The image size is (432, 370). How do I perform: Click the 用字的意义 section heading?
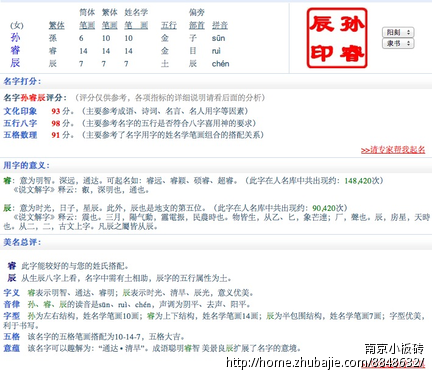[x=26, y=165]
